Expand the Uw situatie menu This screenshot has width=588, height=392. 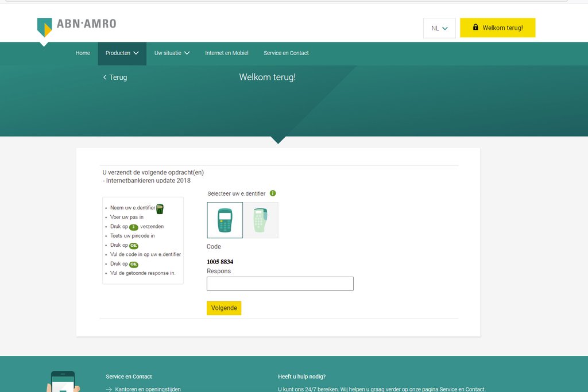(x=172, y=53)
